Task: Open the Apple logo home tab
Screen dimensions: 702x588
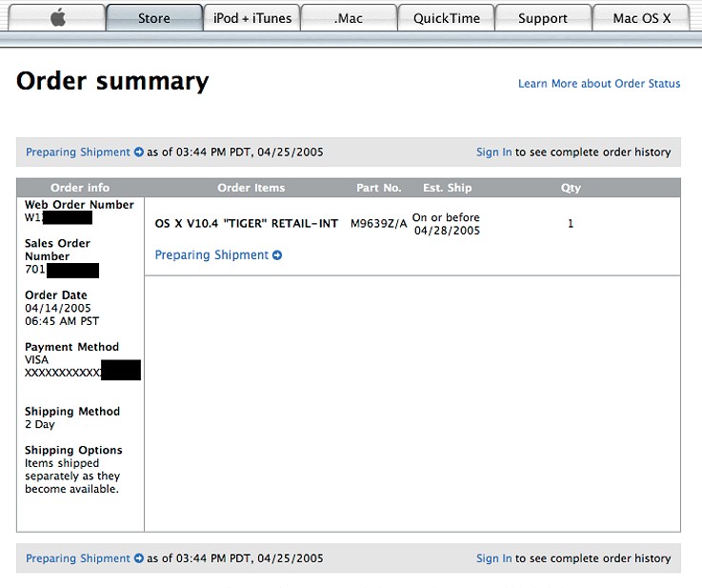Action: tap(57, 18)
